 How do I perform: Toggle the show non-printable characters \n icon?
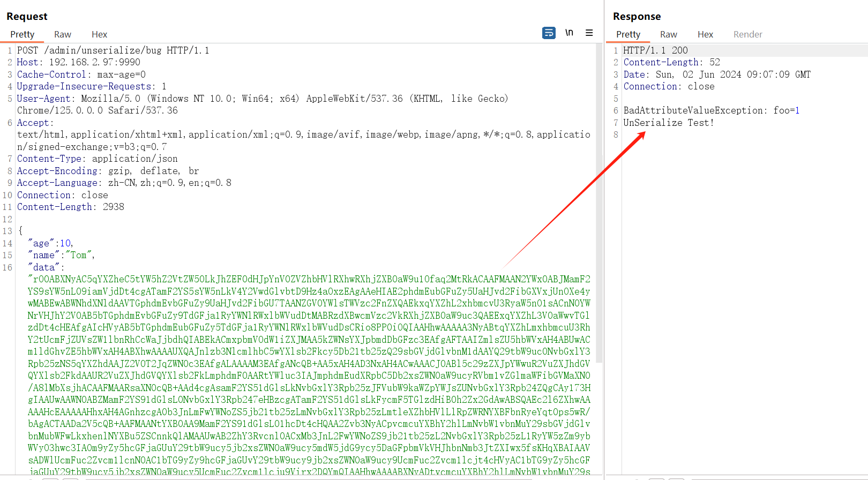click(569, 33)
